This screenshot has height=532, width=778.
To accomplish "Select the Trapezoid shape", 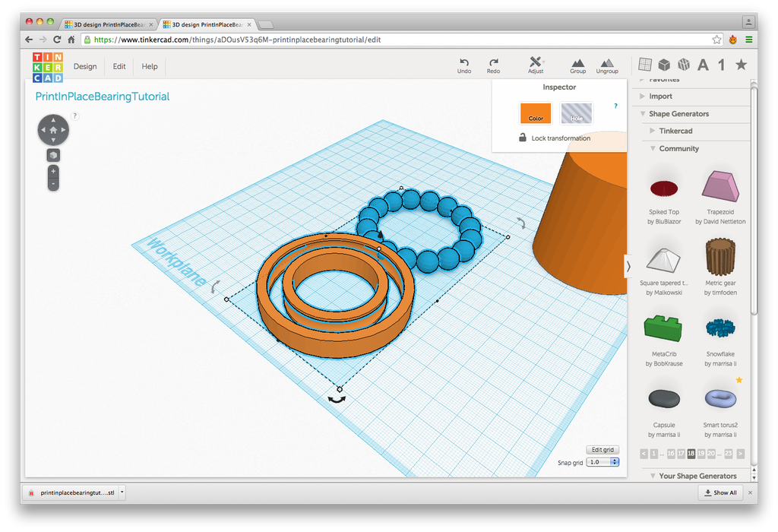I will tap(720, 187).
